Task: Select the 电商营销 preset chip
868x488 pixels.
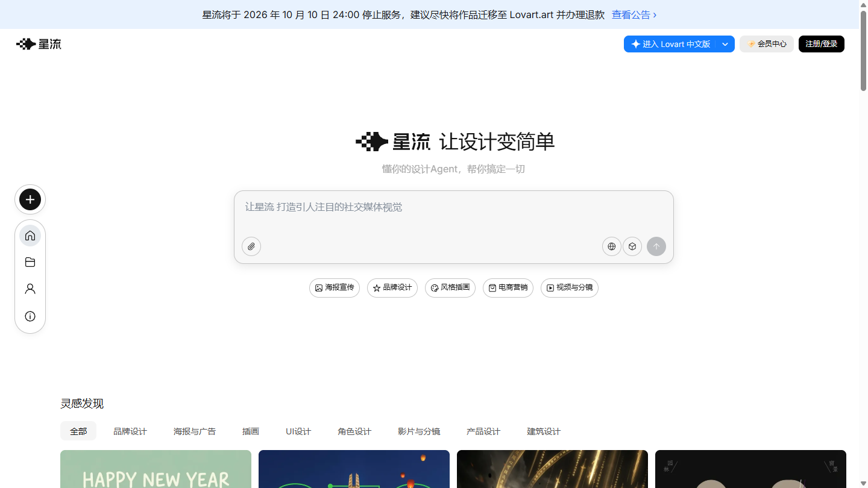Action: pyautogui.click(x=508, y=288)
